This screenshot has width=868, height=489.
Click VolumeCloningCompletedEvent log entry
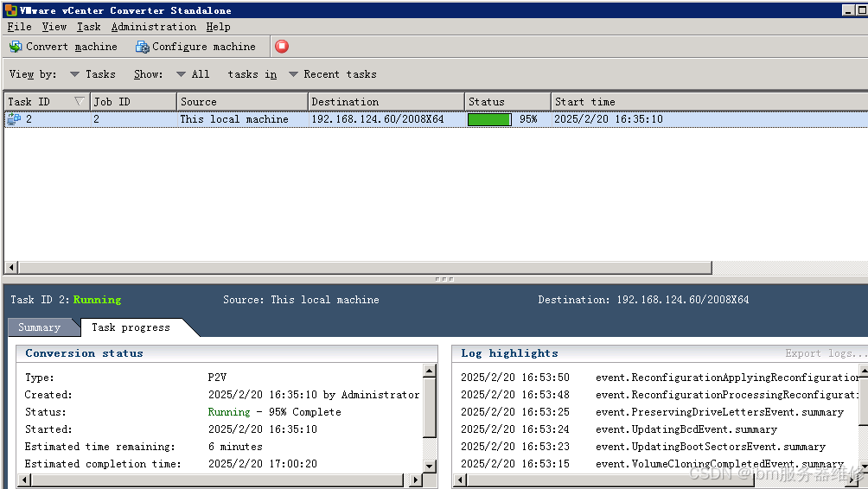click(x=652, y=464)
